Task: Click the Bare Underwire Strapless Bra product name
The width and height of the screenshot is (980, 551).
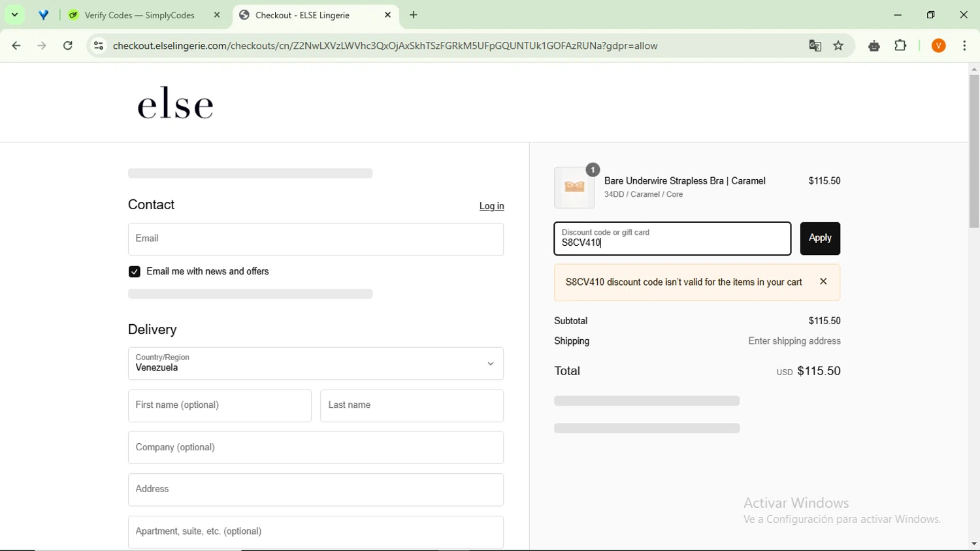Action: point(685,181)
